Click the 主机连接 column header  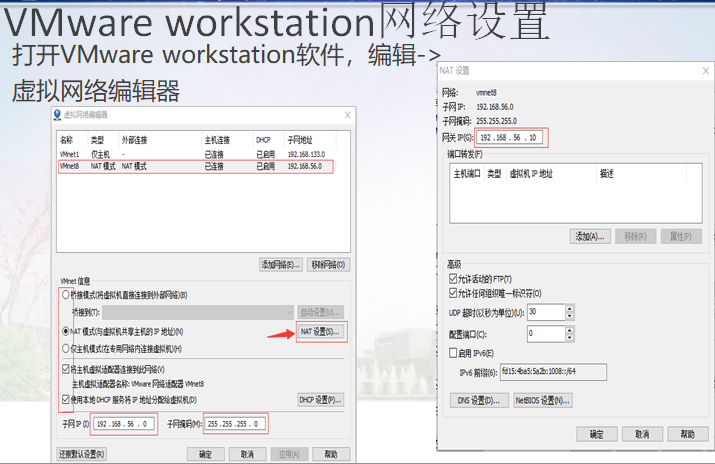point(217,140)
